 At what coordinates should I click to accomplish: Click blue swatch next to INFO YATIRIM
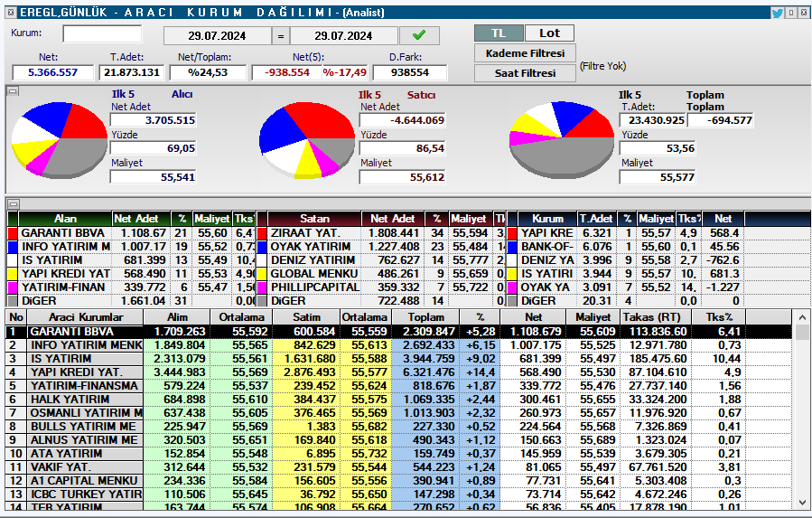coord(13,247)
